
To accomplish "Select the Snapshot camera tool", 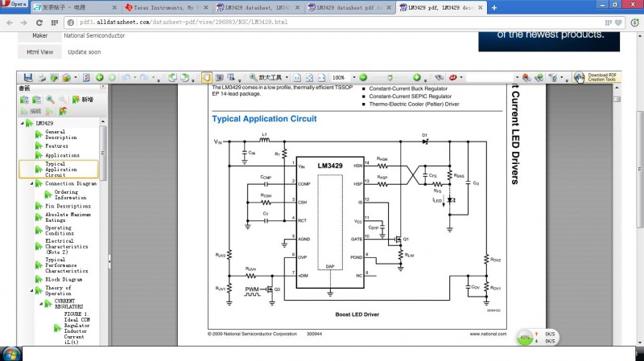I will pyautogui.click(x=219, y=77).
